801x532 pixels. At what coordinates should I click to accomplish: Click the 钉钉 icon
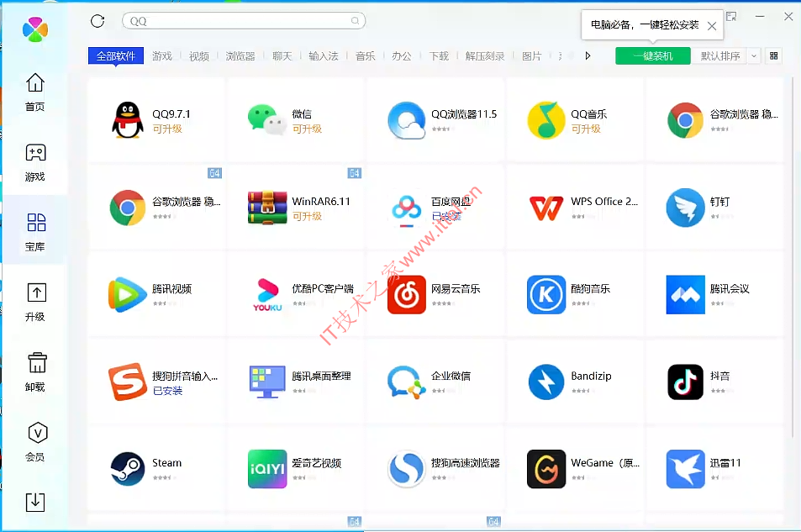[686, 208]
